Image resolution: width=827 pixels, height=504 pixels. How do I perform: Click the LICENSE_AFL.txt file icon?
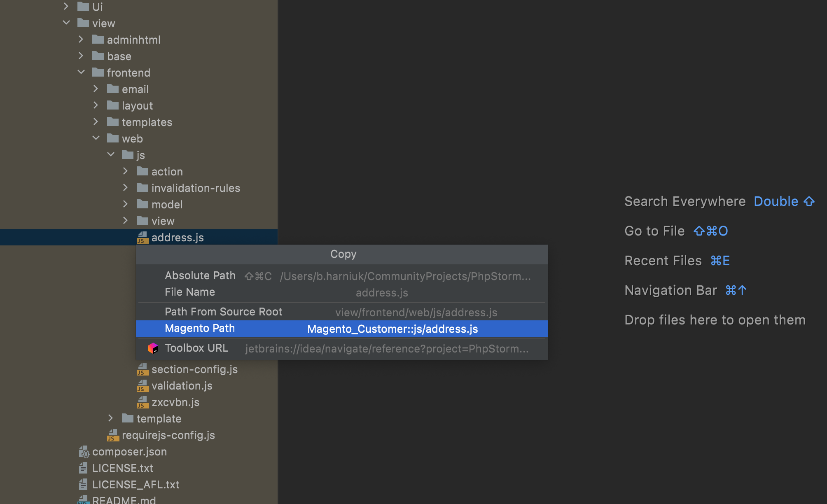[83, 485]
